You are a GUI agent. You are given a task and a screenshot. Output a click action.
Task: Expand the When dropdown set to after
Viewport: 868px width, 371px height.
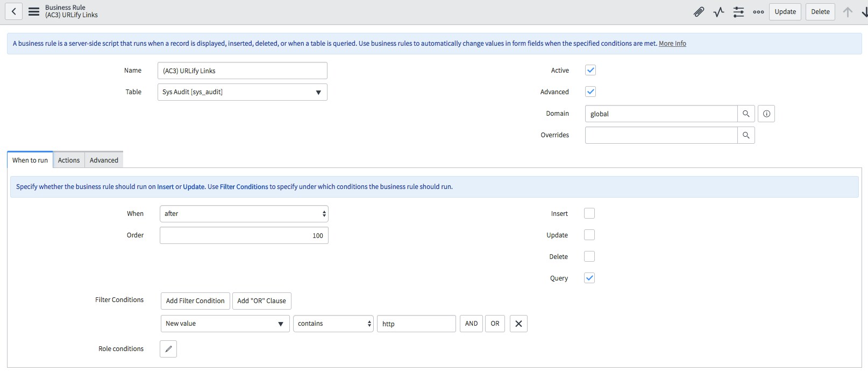click(244, 214)
